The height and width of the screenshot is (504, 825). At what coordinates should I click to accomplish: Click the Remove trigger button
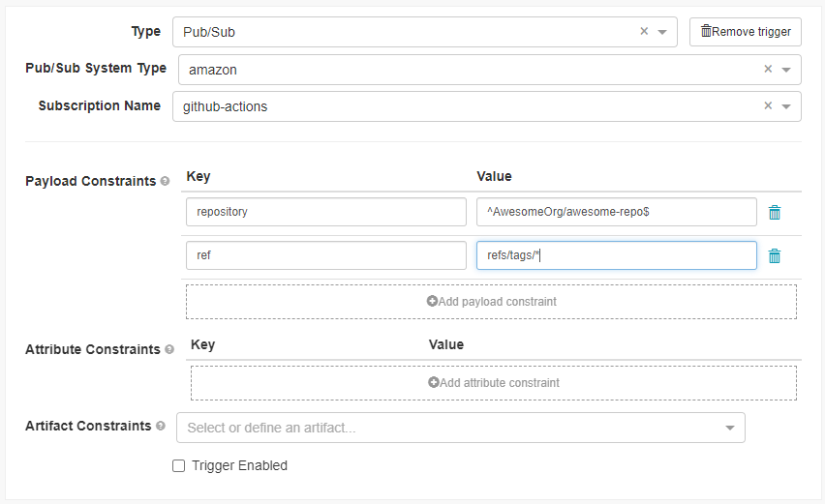coord(746,32)
